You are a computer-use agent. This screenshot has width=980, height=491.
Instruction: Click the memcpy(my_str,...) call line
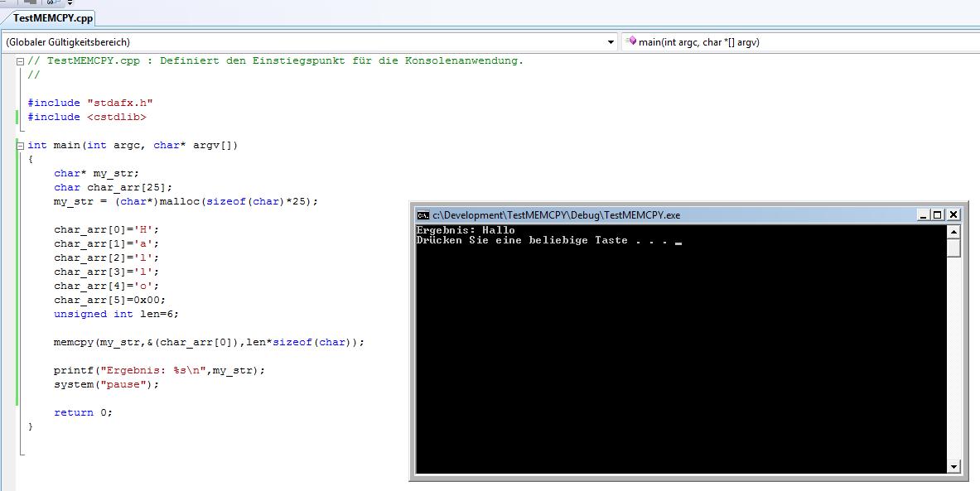click(x=209, y=342)
